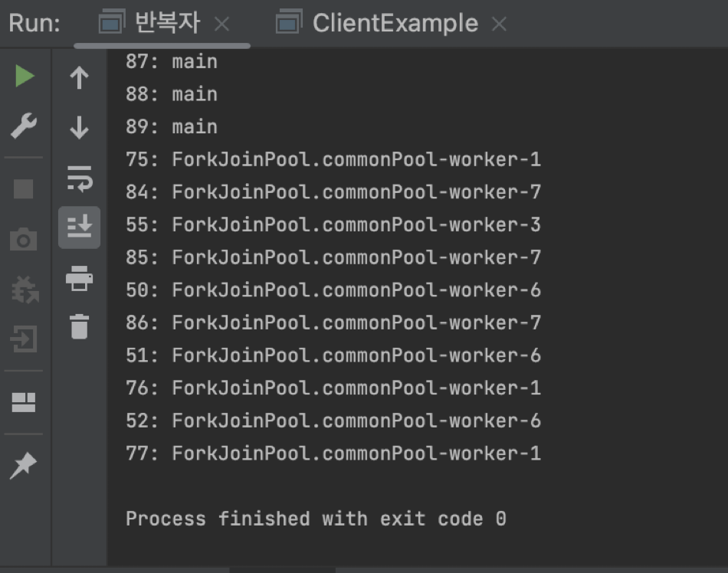Click 'Process finished with exit code 0' text
This screenshot has height=573, width=728.
pos(316,519)
